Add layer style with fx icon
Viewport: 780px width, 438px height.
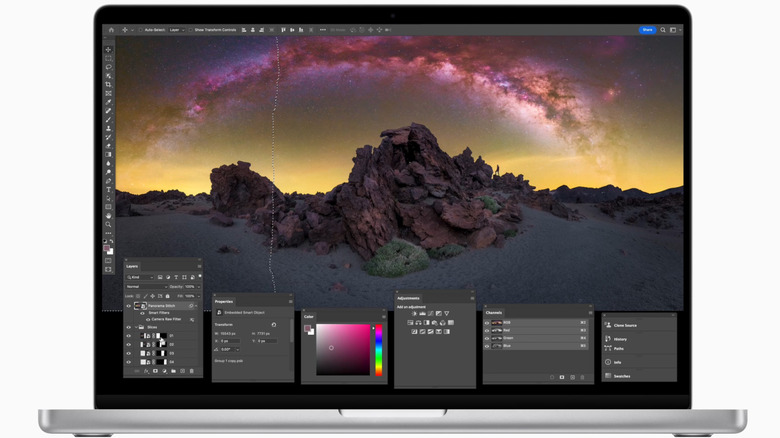146,371
